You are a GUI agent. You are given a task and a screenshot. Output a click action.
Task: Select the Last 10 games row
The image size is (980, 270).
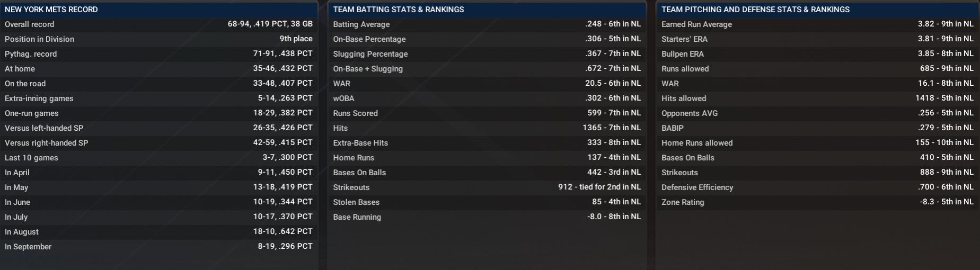point(158,158)
